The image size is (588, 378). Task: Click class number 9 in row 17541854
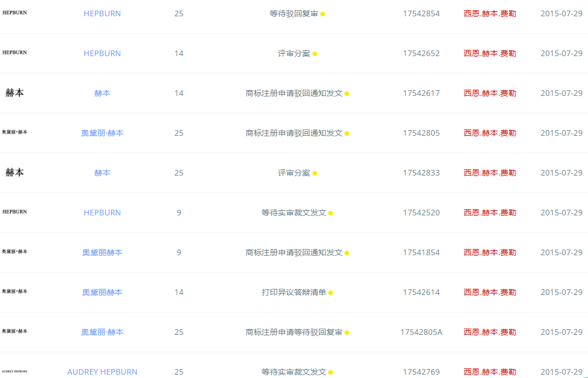pyautogui.click(x=179, y=252)
